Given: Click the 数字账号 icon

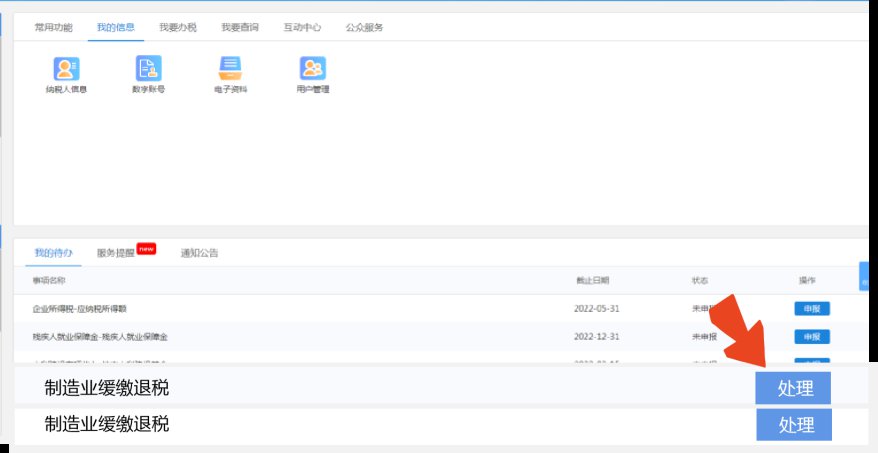Looking at the screenshot, I should click(148, 69).
